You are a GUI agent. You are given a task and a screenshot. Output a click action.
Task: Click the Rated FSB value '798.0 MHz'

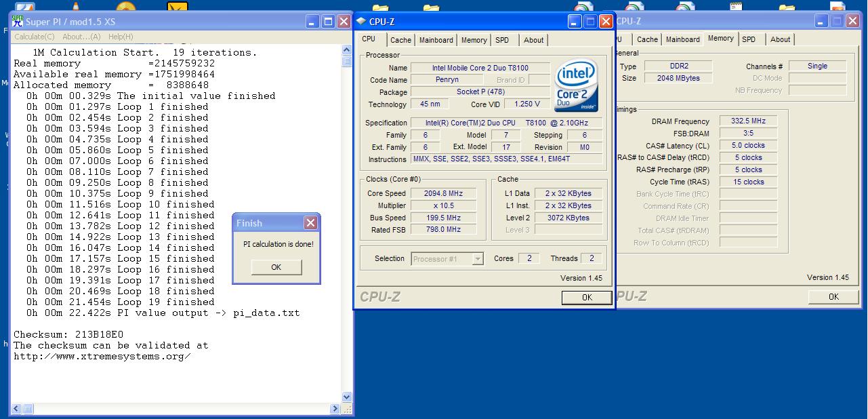click(443, 230)
